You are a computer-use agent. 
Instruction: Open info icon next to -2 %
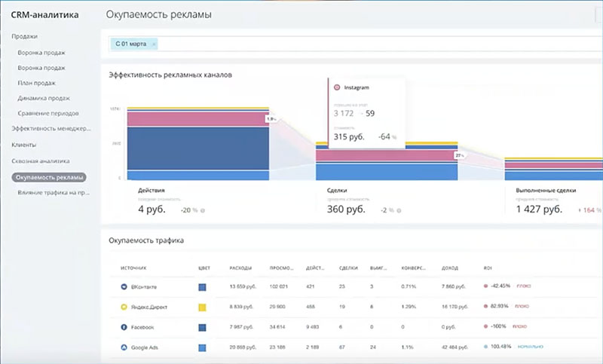(399, 210)
